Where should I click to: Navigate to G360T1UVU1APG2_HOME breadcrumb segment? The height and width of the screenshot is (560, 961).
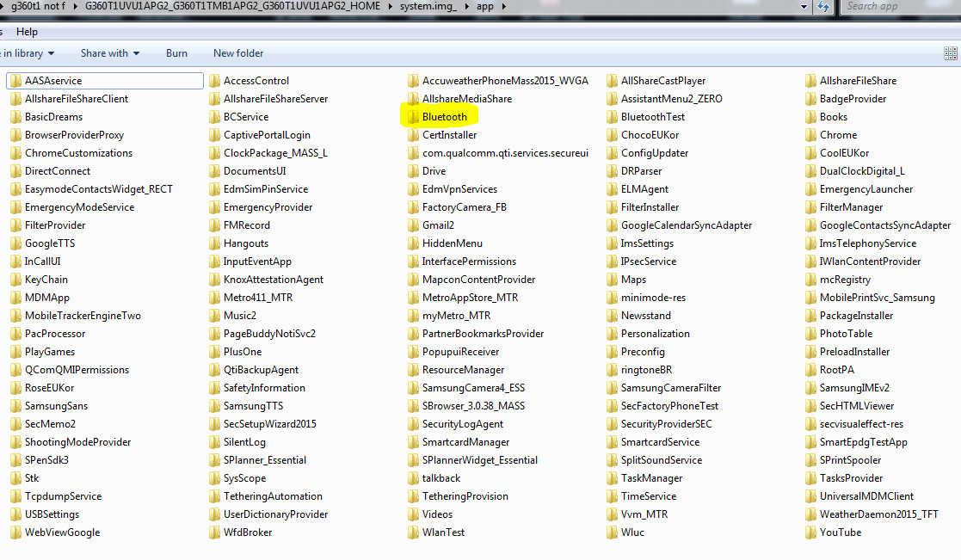click(x=232, y=6)
